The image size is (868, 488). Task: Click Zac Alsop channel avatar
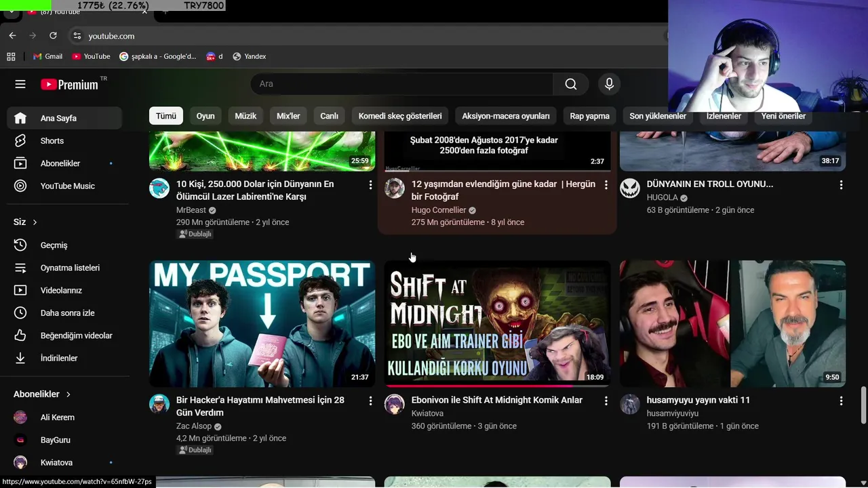pyautogui.click(x=159, y=405)
